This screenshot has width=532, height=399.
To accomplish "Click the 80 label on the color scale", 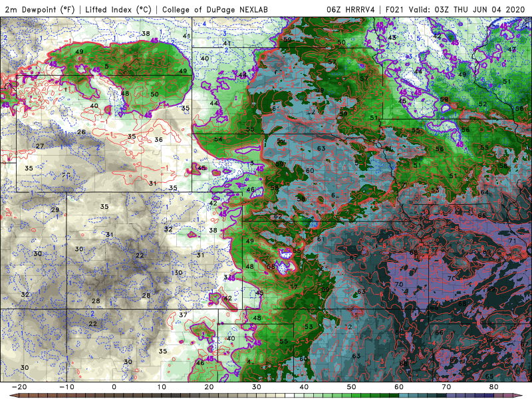I will click(x=494, y=387).
